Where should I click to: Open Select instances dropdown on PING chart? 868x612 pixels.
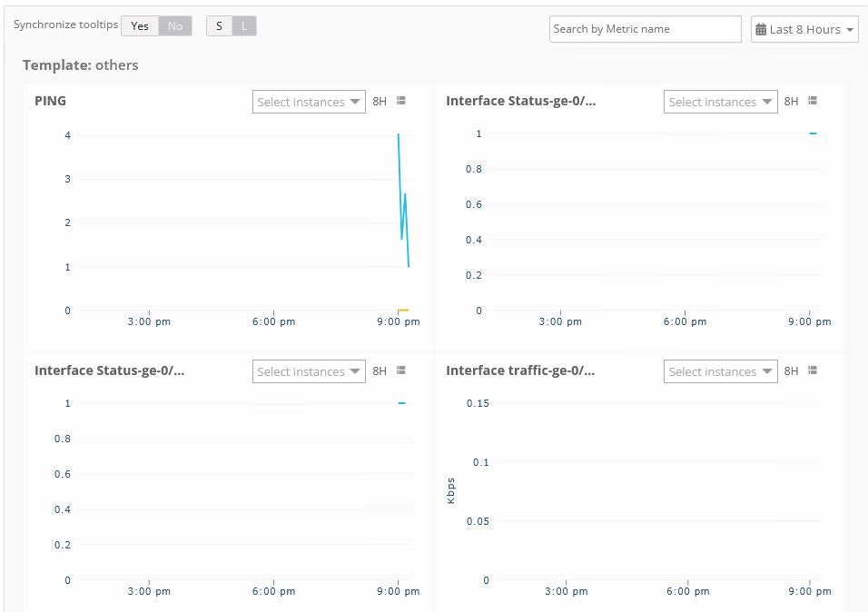click(309, 102)
